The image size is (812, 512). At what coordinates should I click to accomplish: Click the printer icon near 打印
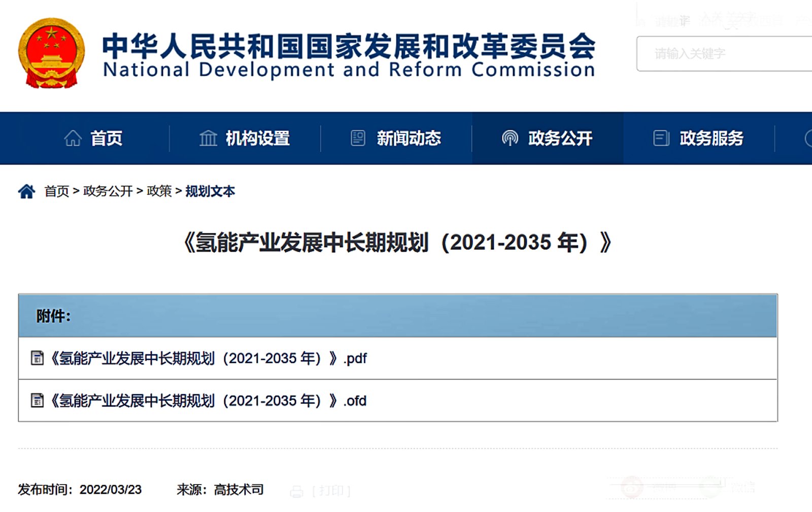(x=296, y=491)
